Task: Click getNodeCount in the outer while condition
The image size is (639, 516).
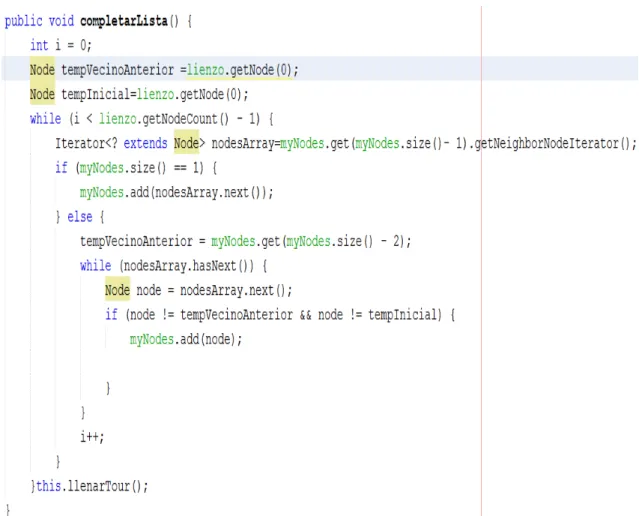Action: click(x=180, y=119)
